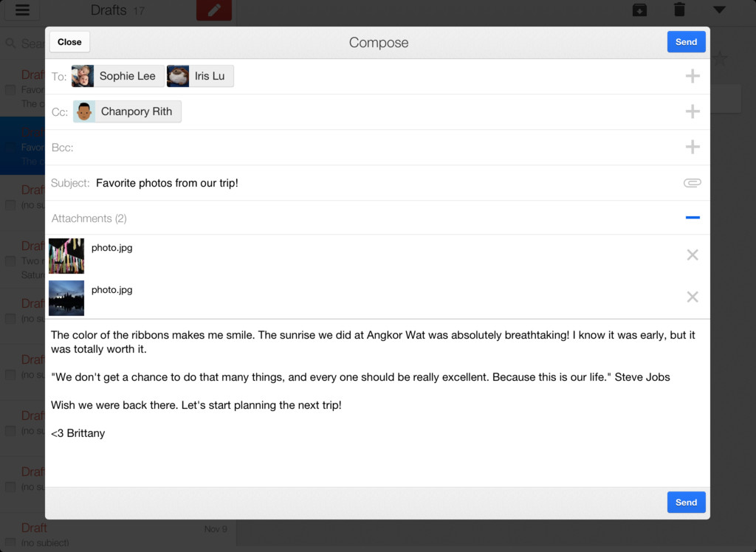Add a Bcc contact with the plus icon

(693, 147)
